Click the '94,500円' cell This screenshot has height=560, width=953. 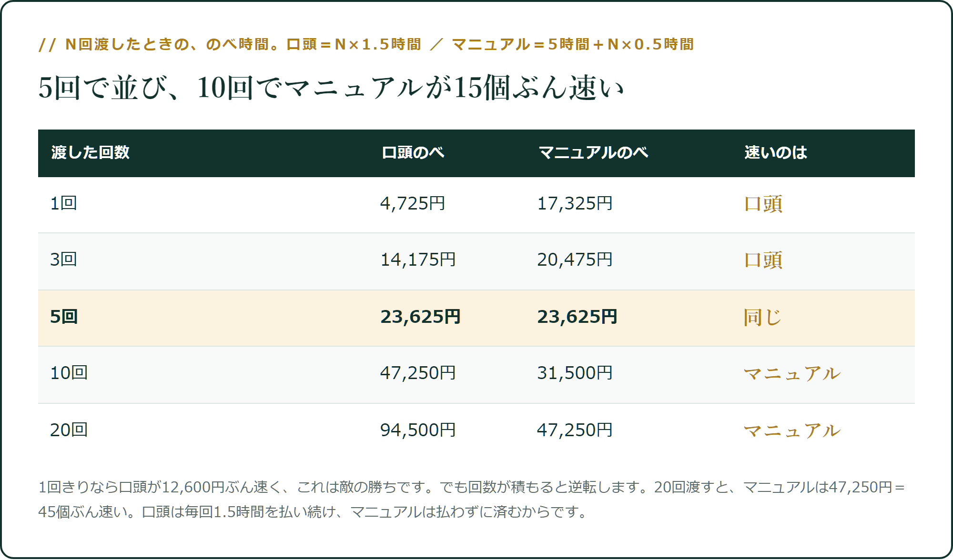click(x=418, y=430)
